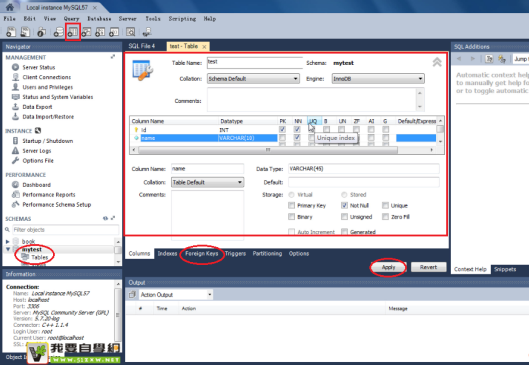Screen dimensions: 530x366
Task: Open the Engine InnoDB dropdown
Action: [378, 79]
